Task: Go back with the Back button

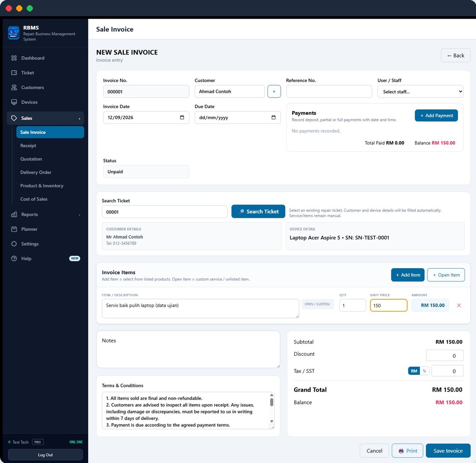Action: pyautogui.click(x=456, y=56)
